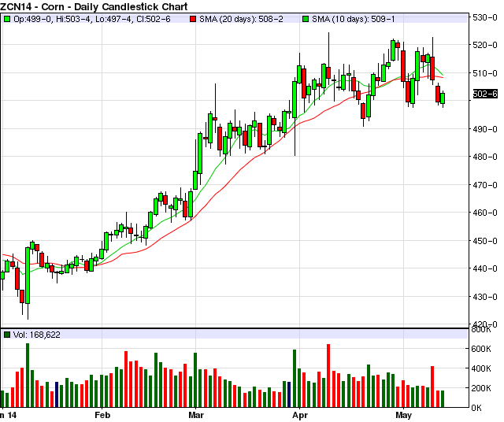Click the 'SMA (20 days): 508-2' legend text

click(241, 19)
